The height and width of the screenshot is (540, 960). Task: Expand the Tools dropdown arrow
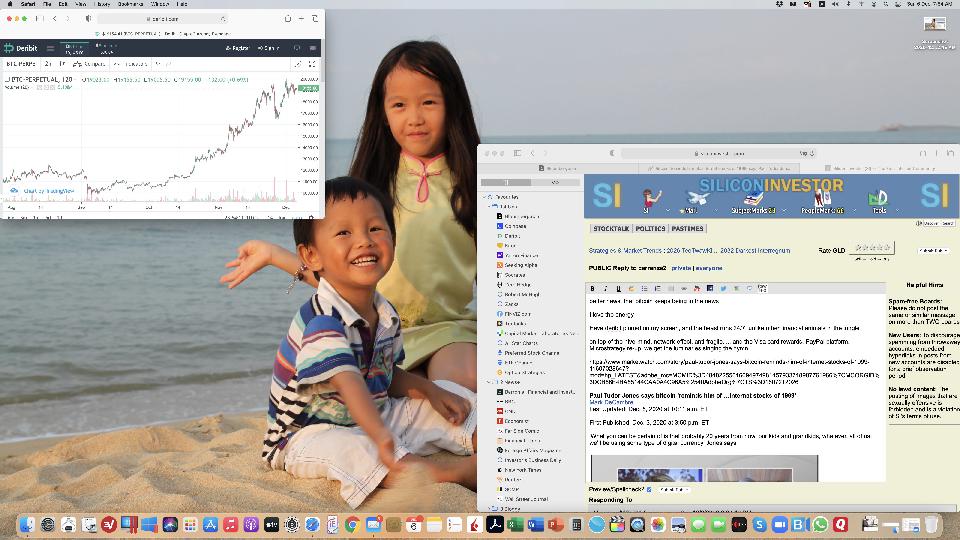(898, 211)
